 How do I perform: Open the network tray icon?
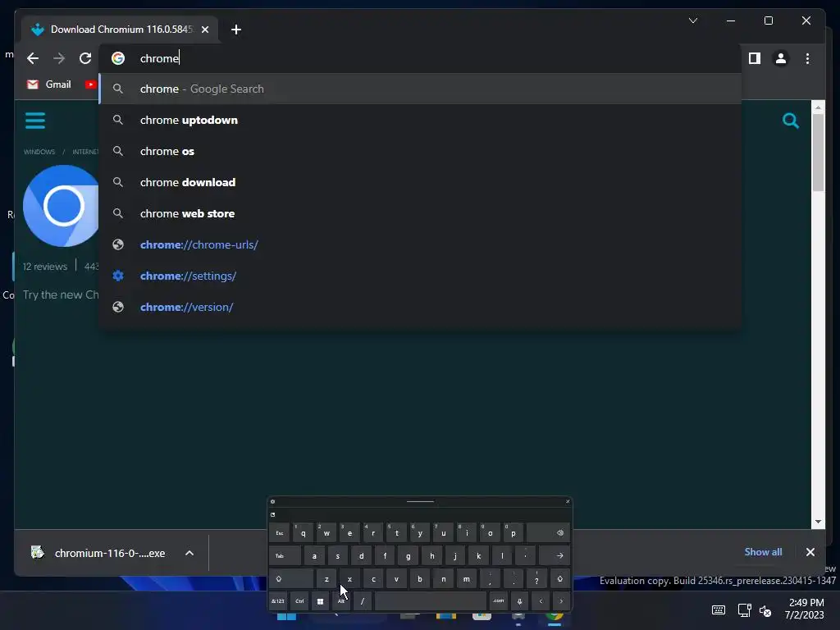click(744, 609)
